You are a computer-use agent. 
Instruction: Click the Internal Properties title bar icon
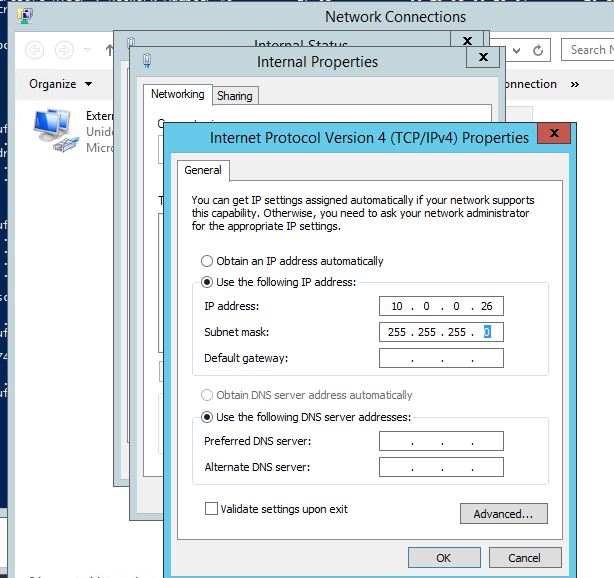coord(148,61)
